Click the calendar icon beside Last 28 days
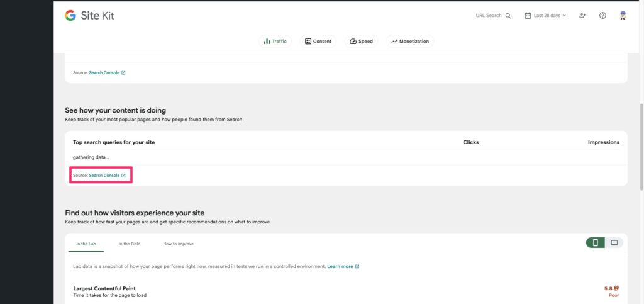The width and height of the screenshot is (644, 304). pos(528,16)
